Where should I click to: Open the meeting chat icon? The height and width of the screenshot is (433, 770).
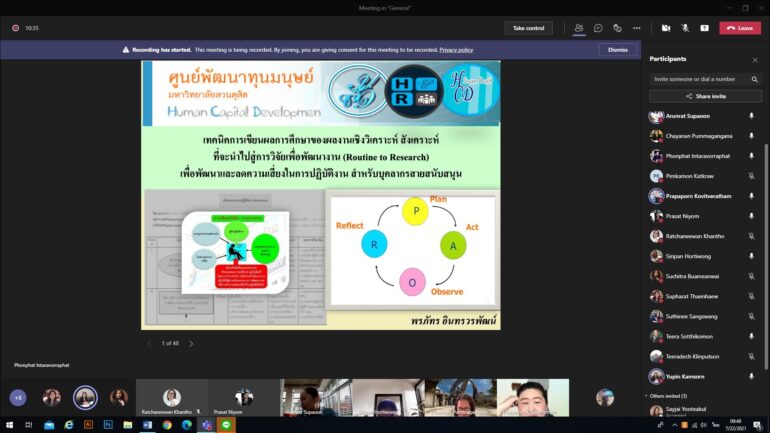(598, 28)
